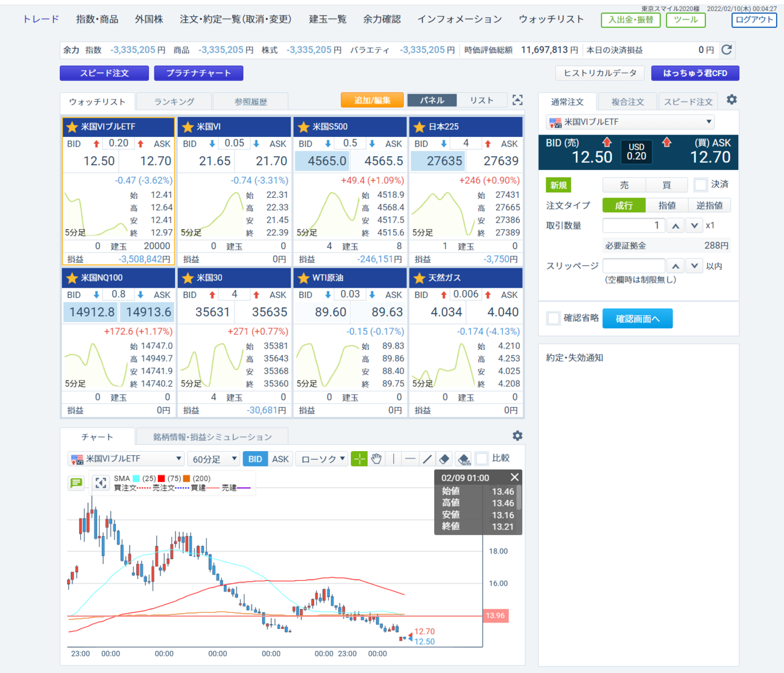The height and width of the screenshot is (673, 784).
Task: Switch to the ランキング tab
Action: pos(174,101)
